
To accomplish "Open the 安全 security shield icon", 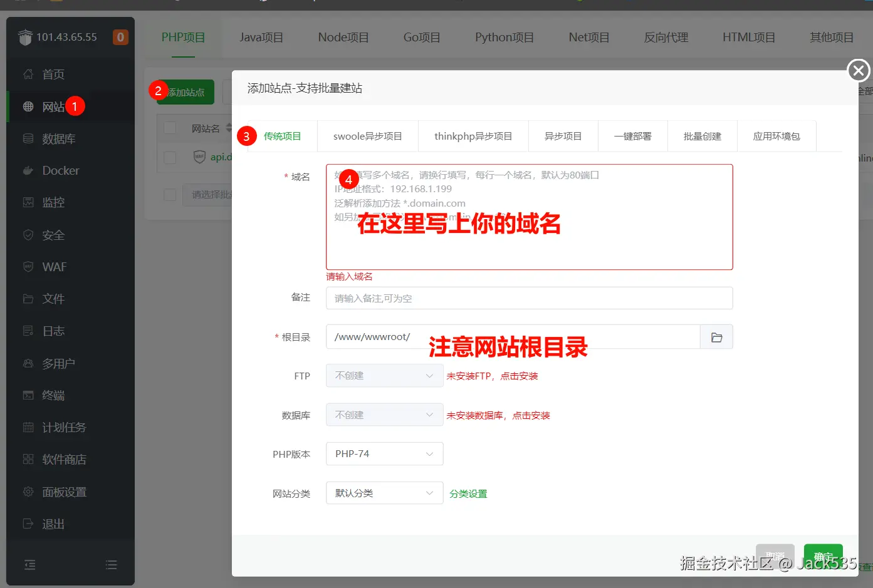I will click(28, 235).
